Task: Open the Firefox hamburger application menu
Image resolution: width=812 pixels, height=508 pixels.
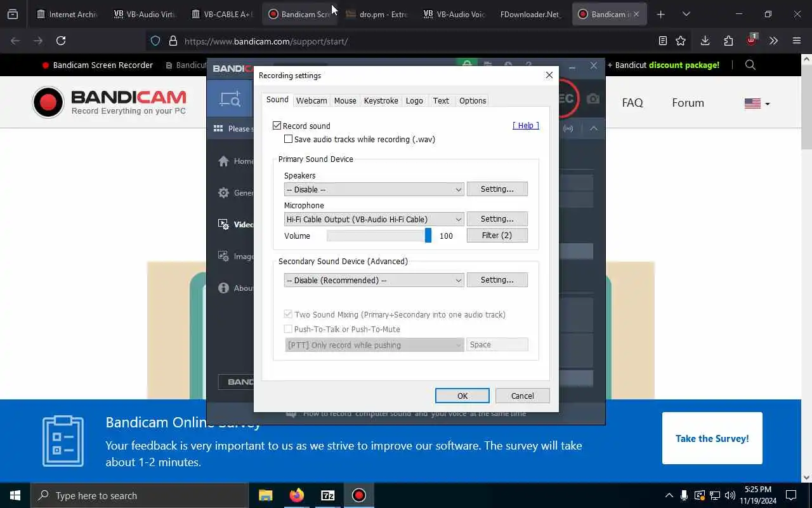Action: pos(797,41)
